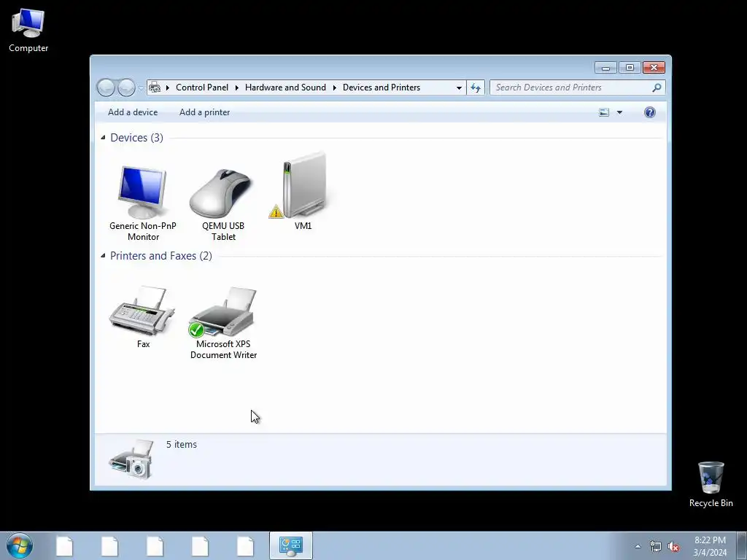Click the fourth blank document taskbar icon
Screen dimensions: 747x560
(200, 546)
